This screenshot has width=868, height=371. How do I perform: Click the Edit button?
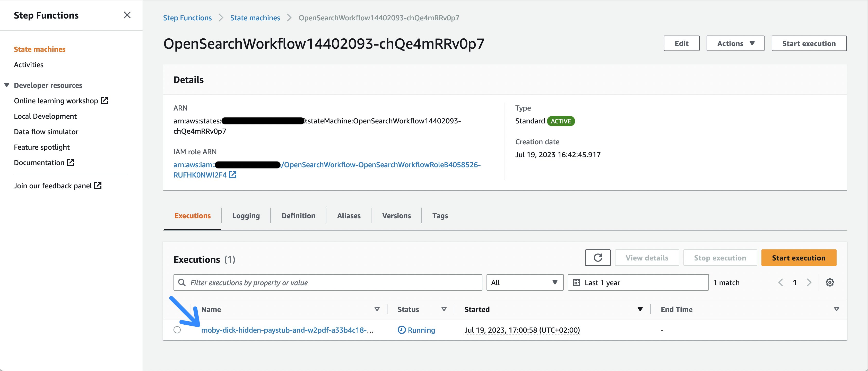[x=681, y=43]
